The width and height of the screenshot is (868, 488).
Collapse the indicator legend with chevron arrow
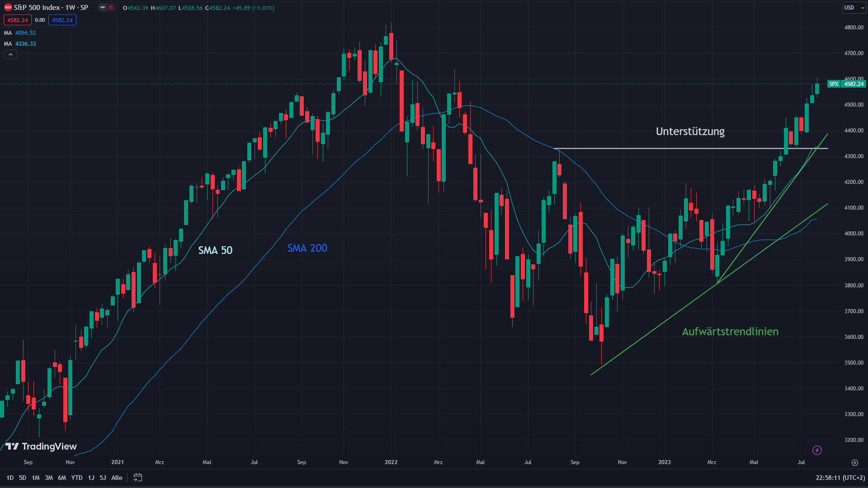pyautogui.click(x=10, y=55)
